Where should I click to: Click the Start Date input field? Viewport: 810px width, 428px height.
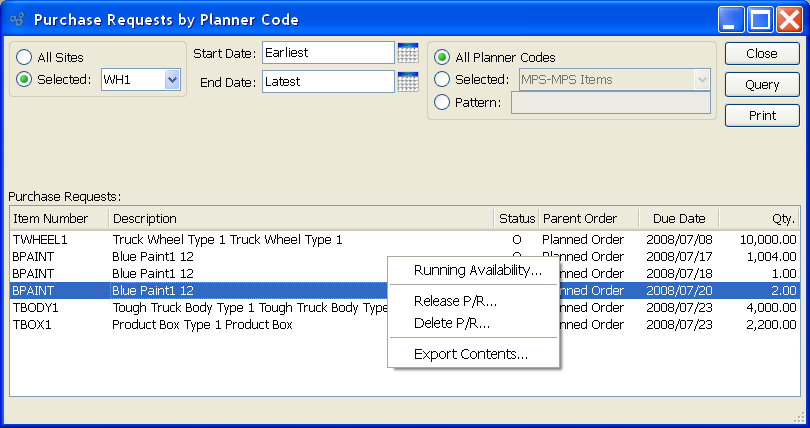coord(328,53)
